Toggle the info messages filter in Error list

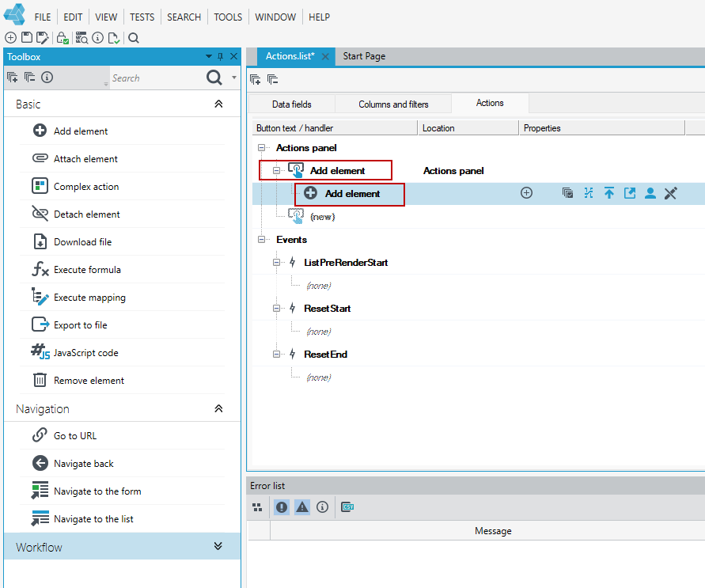click(x=322, y=507)
